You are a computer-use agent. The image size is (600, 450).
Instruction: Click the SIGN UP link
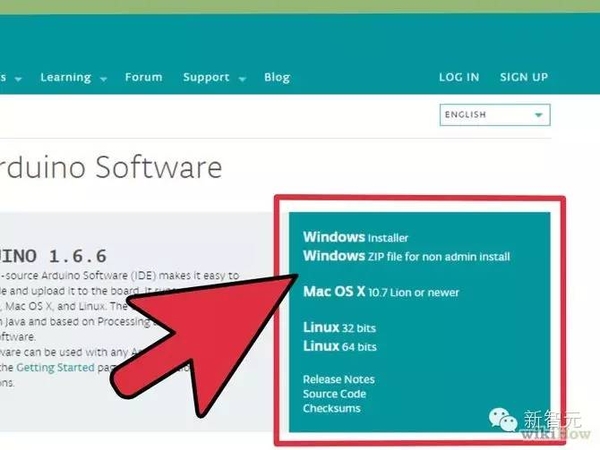pyautogui.click(x=524, y=77)
